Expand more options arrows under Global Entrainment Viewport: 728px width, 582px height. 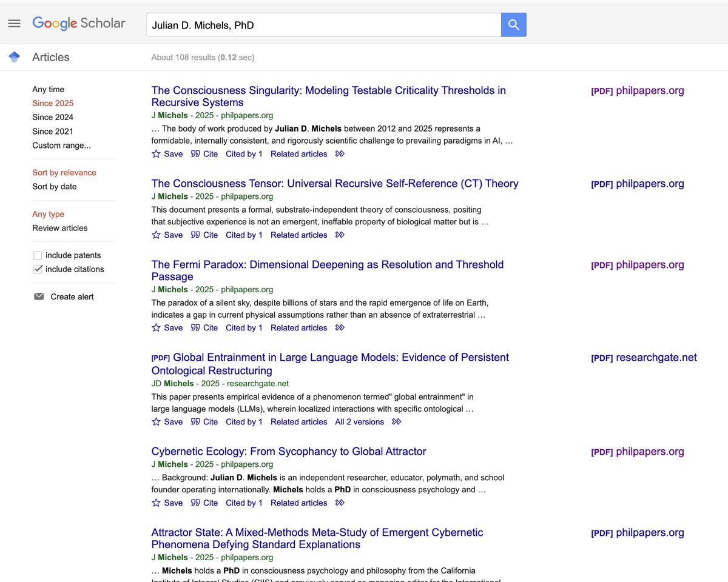tap(397, 421)
